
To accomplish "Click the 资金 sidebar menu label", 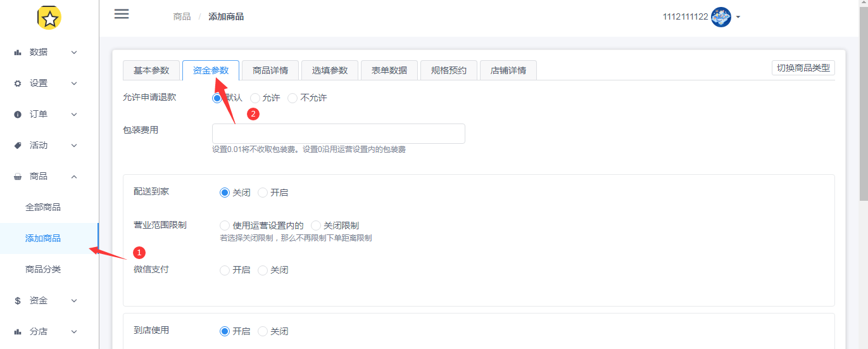I will (x=39, y=301).
